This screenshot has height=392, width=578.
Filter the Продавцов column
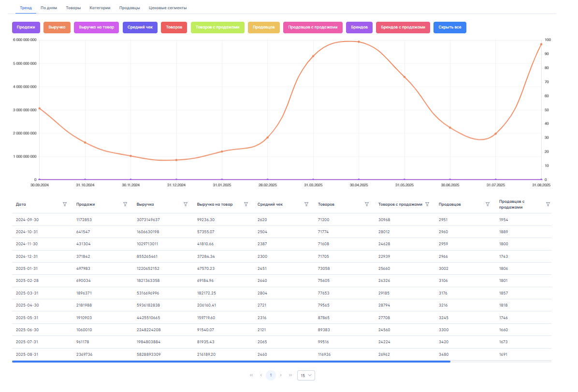pos(488,204)
